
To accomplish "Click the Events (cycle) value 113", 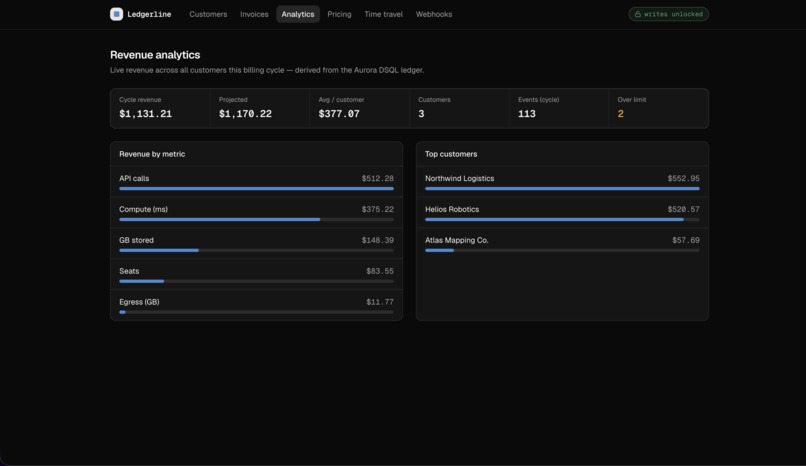I will pos(527,114).
